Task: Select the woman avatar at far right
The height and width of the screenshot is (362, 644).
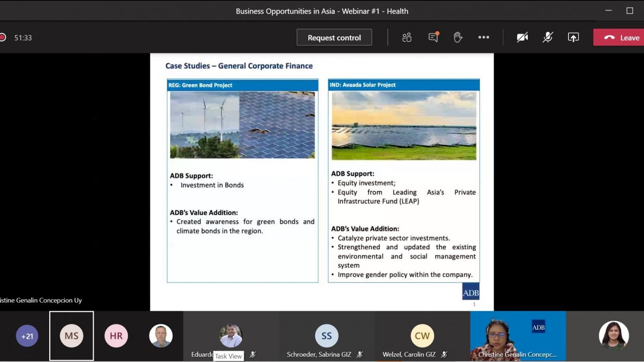Action: (614, 335)
